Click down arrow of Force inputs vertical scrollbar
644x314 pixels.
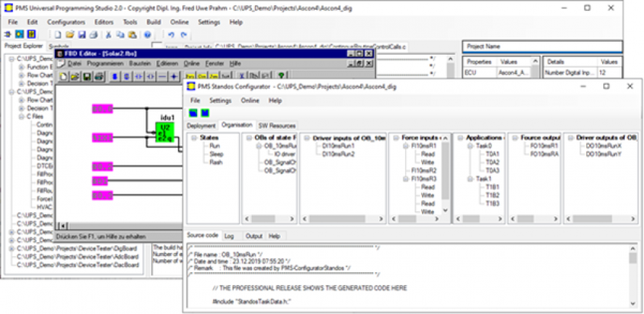click(445, 210)
